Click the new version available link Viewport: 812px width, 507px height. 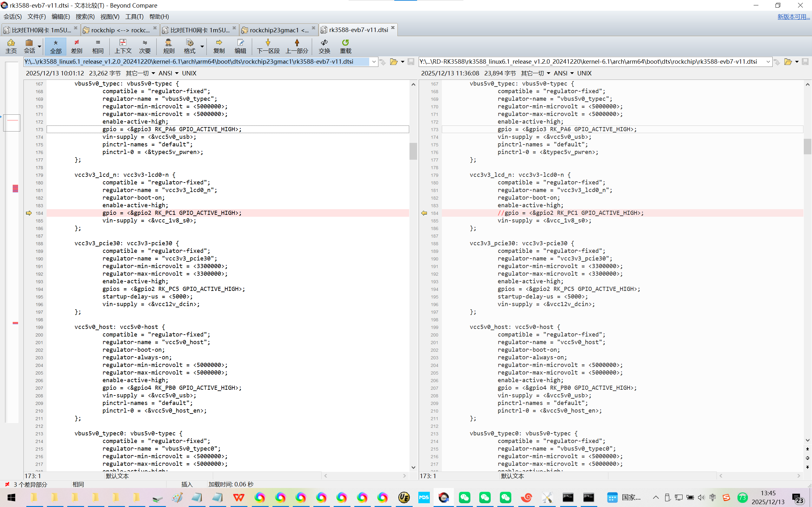(x=793, y=16)
